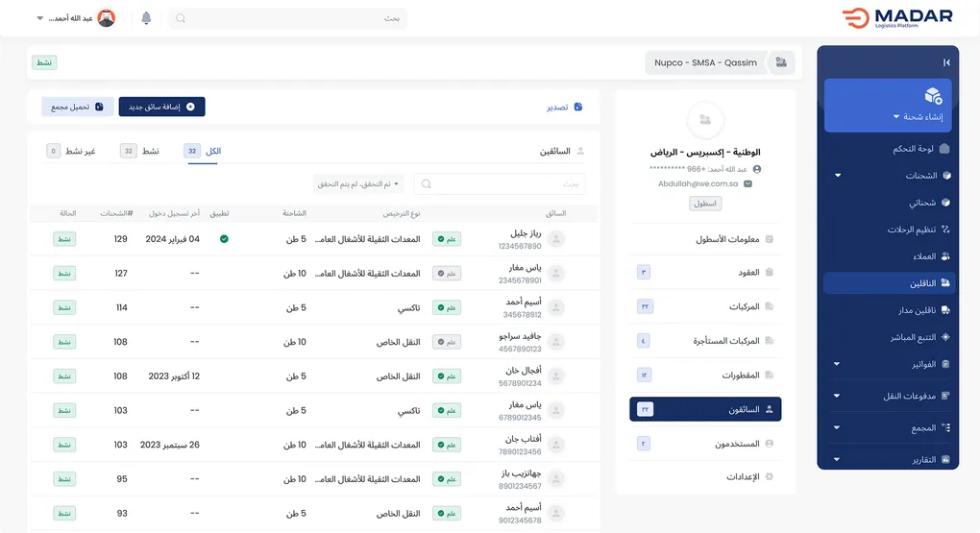Click the green verified checkmark for رياز جليل
The image size is (980, 533).
tap(224, 238)
